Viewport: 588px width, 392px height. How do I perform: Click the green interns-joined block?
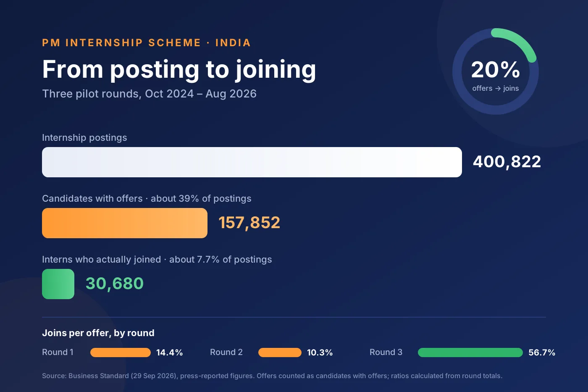click(x=58, y=284)
